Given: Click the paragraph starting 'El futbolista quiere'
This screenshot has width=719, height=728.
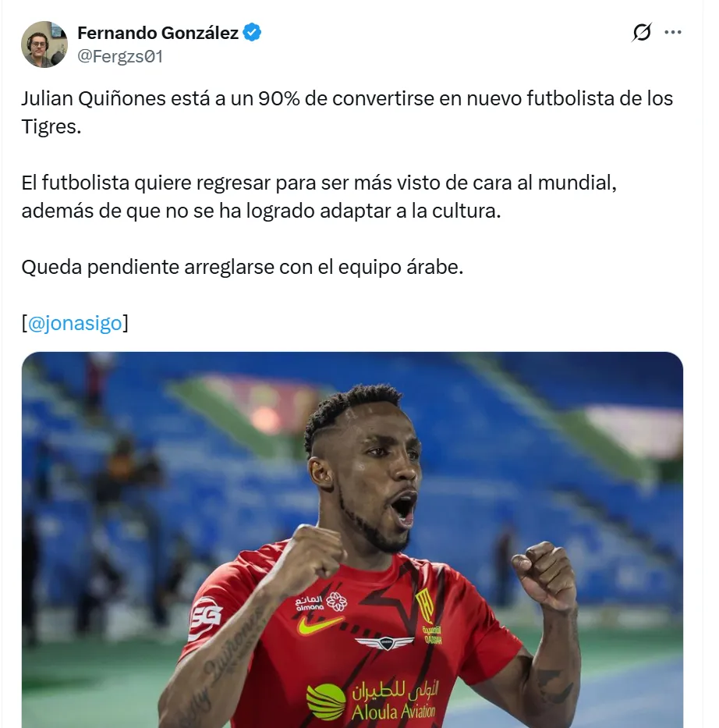Looking at the screenshot, I should (x=319, y=197).
